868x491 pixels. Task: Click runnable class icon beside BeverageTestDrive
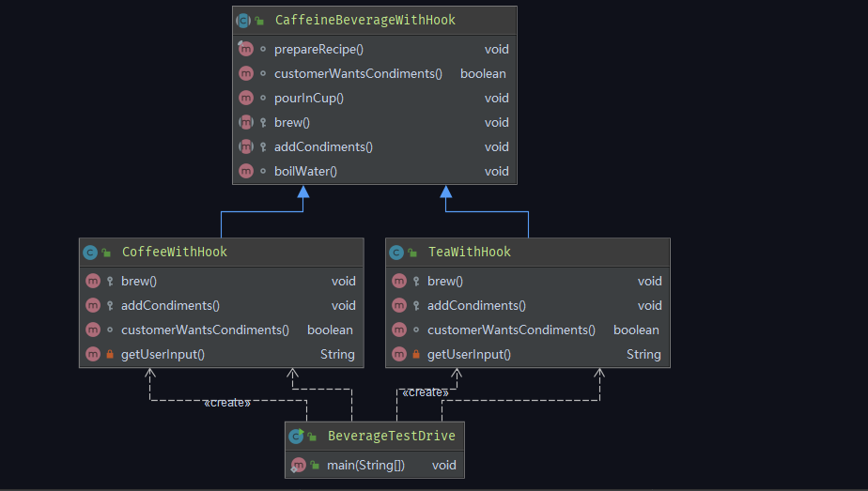coord(296,437)
